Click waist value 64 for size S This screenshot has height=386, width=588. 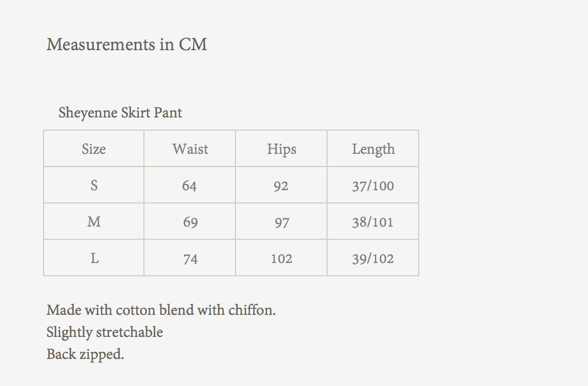pos(190,186)
